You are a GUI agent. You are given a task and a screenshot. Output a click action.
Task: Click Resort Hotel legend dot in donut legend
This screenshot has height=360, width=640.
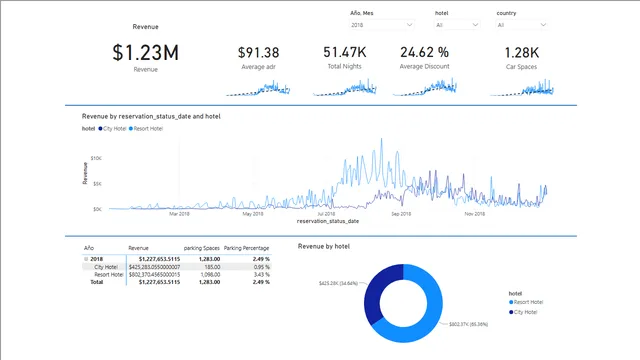[511, 302]
